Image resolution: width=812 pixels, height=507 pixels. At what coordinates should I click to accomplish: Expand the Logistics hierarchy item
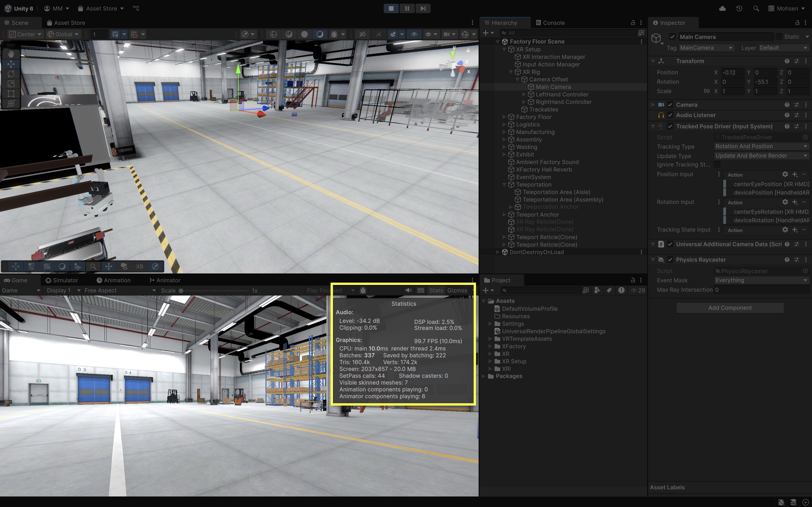click(x=504, y=124)
